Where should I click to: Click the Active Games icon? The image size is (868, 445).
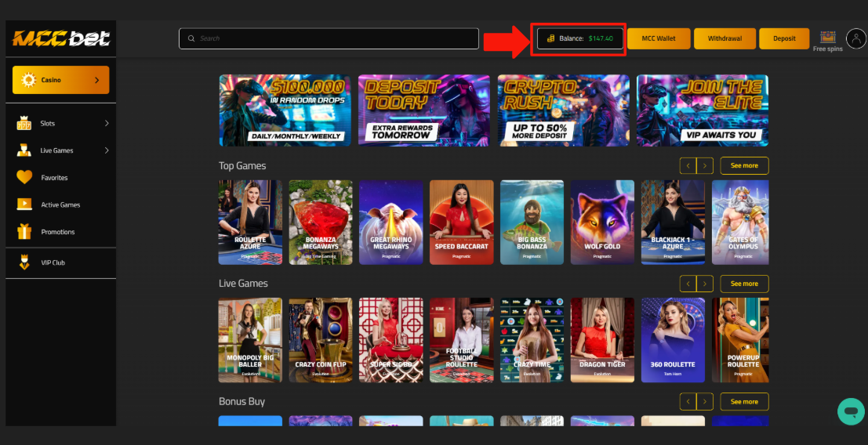(24, 204)
